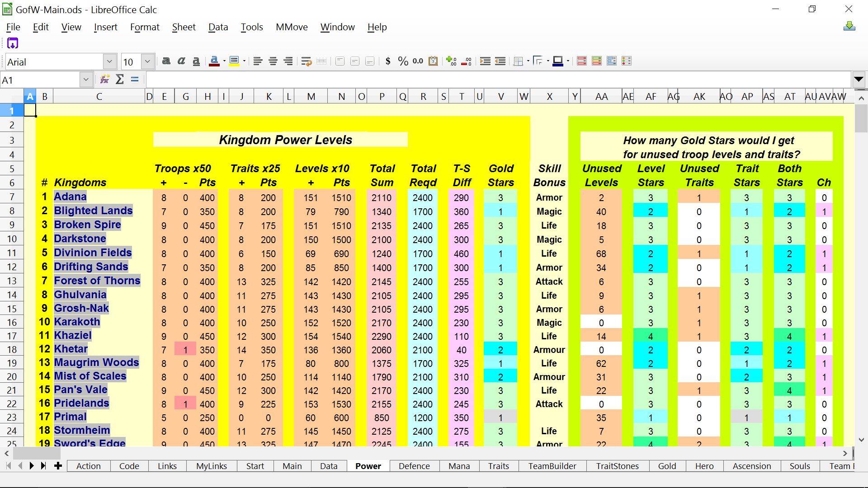Open the font size dropdown
This screenshot has width=868, height=488.
point(147,61)
